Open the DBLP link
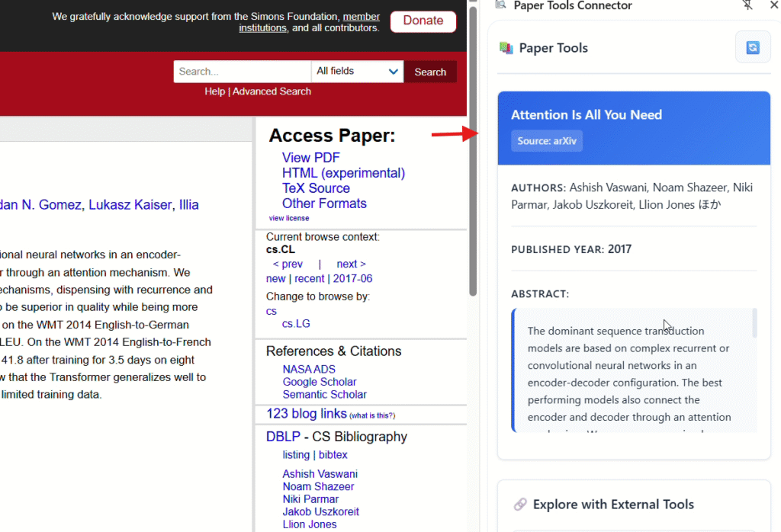 [283, 437]
